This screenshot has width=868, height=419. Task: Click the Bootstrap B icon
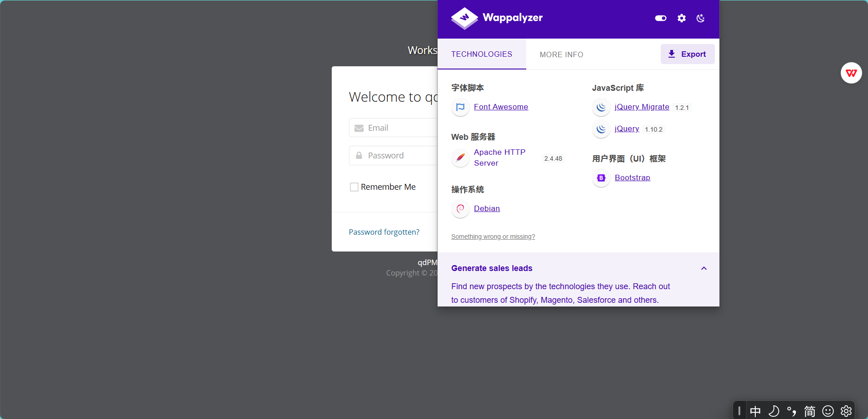(601, 178)
